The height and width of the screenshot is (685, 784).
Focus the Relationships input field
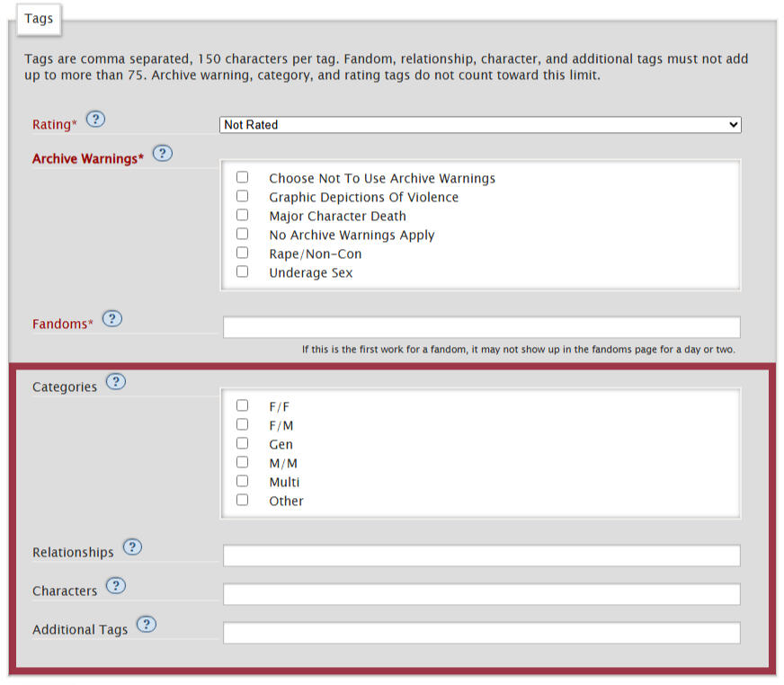pos(481,555)
